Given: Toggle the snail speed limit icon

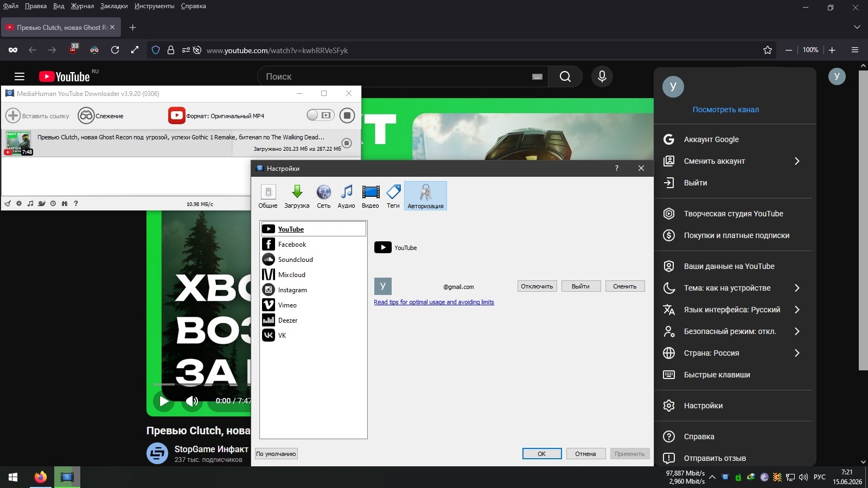Looking at the screenshot, I should (42, 204).
